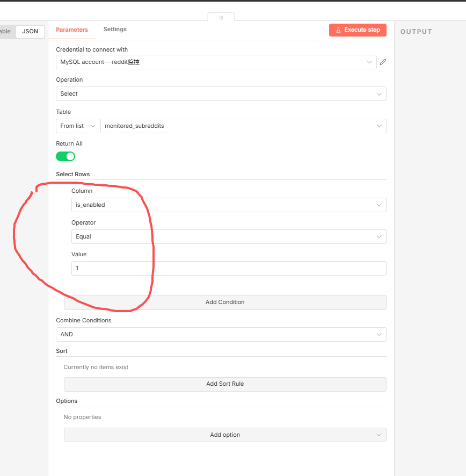The image size is (466, 476).
Task: Click the pencil icon to edit credential
Action: pyautogui.click(x=383, y=62)
